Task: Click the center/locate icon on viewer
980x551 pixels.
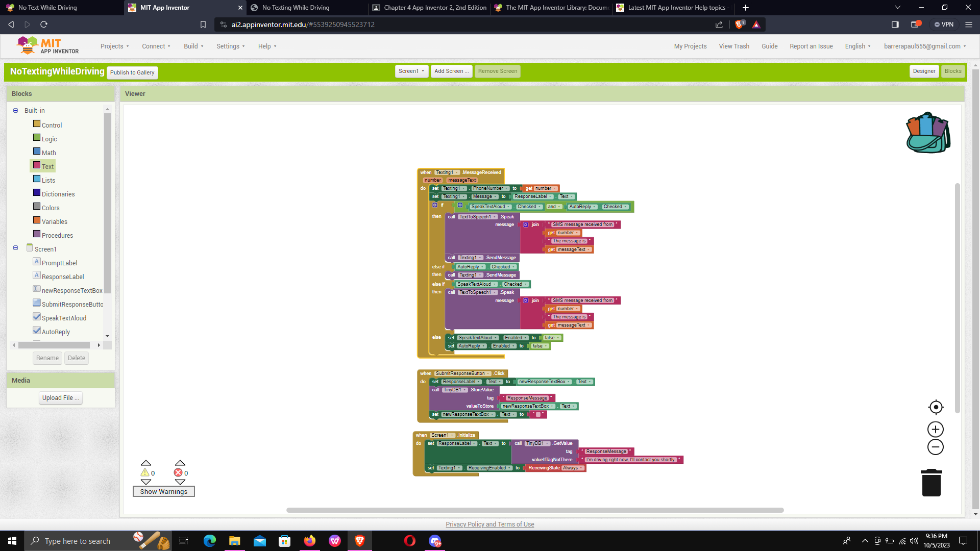Action: tap(935, 407)
